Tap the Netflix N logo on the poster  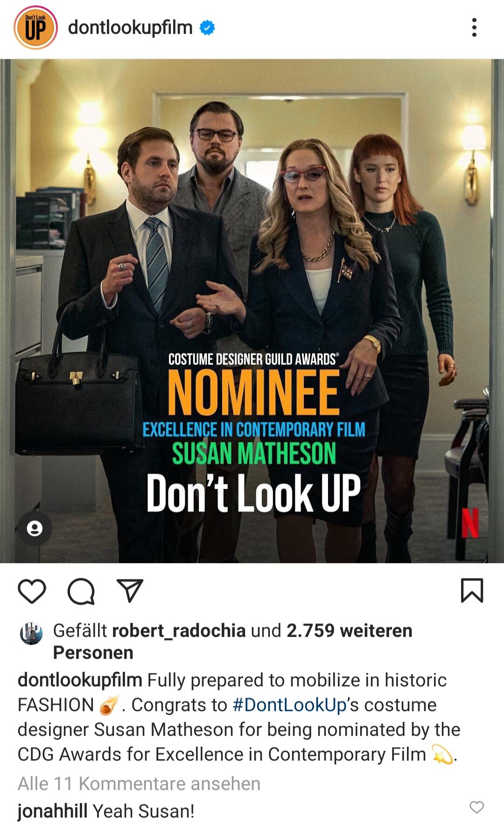(x=470, y=523)
